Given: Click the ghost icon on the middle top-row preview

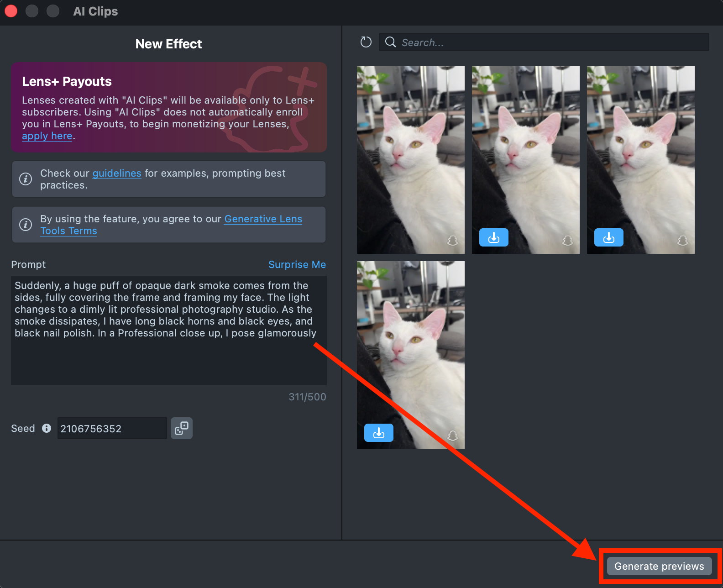Looking at the screenshot, I should (x=568, y=240).
